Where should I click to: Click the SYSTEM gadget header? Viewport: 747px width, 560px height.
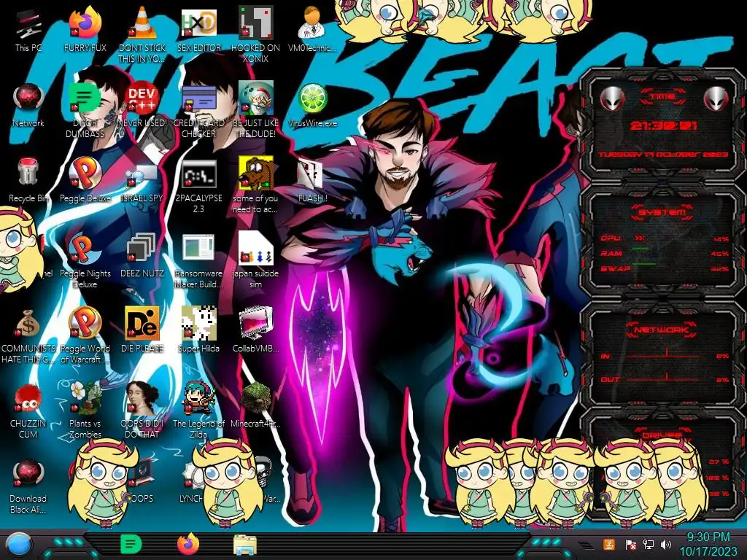point(662,212)
